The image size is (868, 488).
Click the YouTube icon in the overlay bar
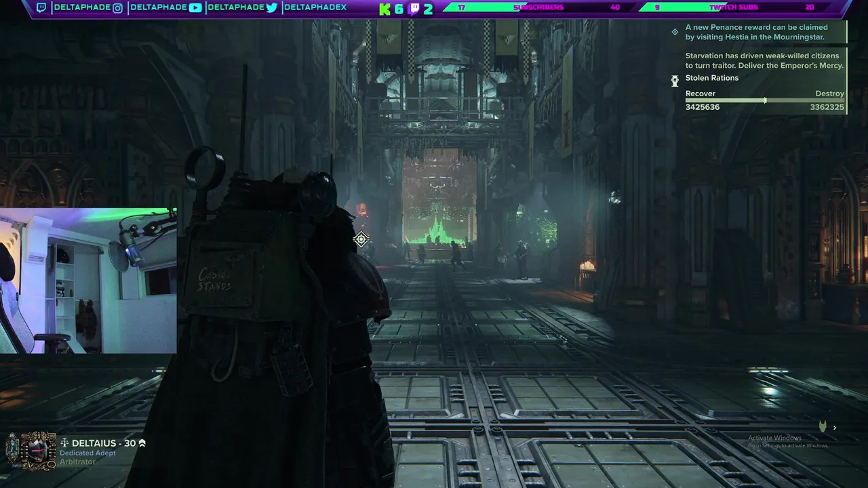pos(195,8)
